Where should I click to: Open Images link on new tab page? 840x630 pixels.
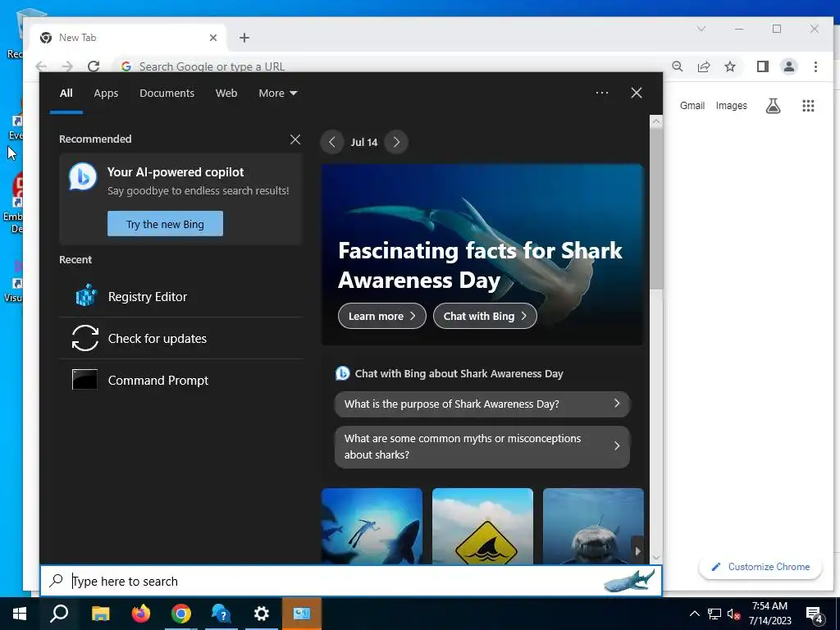click(x=731, y=106)
